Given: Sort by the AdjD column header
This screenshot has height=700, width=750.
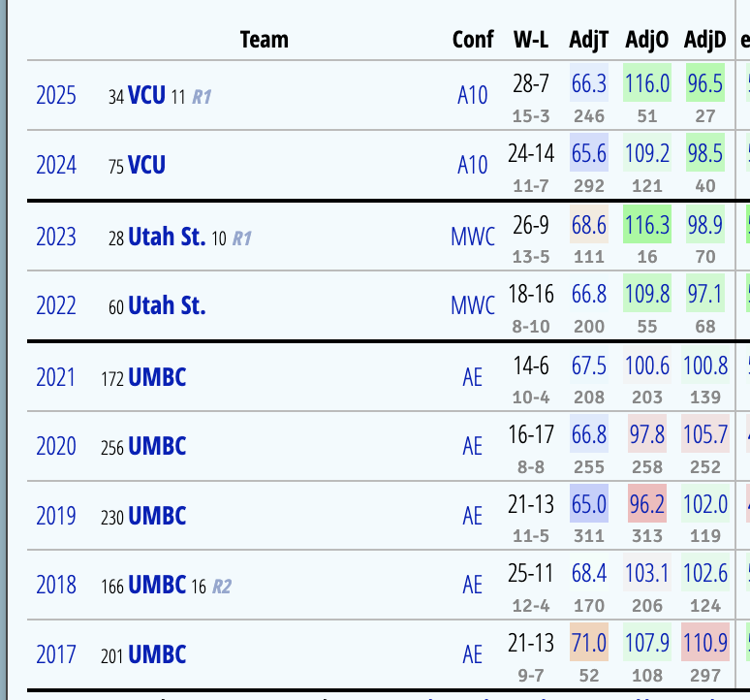Looking at the screenshot, I should (x=705, y=40).
